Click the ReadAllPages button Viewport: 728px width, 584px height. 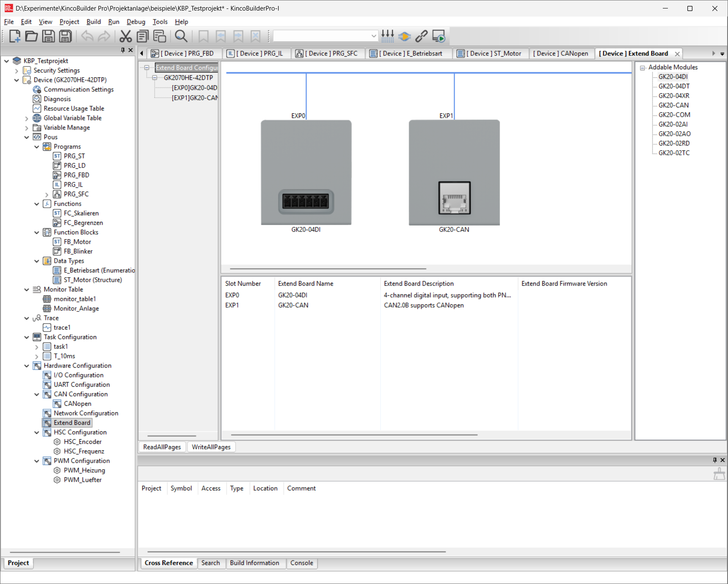coord(162,447)
